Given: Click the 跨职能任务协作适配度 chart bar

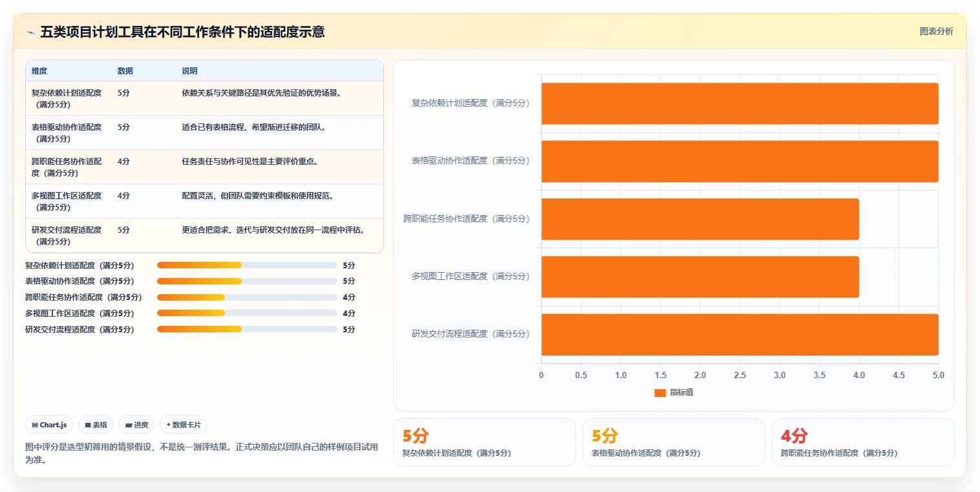Looking at the screenshot, I should [700, 219].
